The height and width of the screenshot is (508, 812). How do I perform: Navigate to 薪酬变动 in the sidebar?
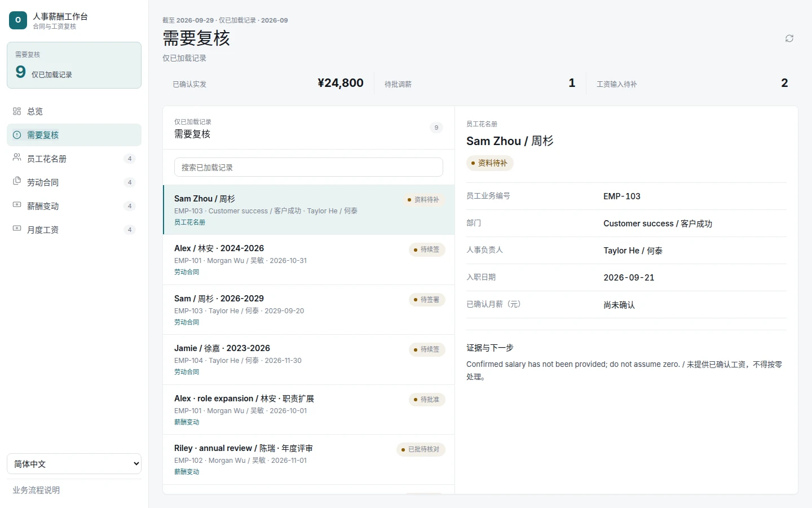(x=74, y=206)
